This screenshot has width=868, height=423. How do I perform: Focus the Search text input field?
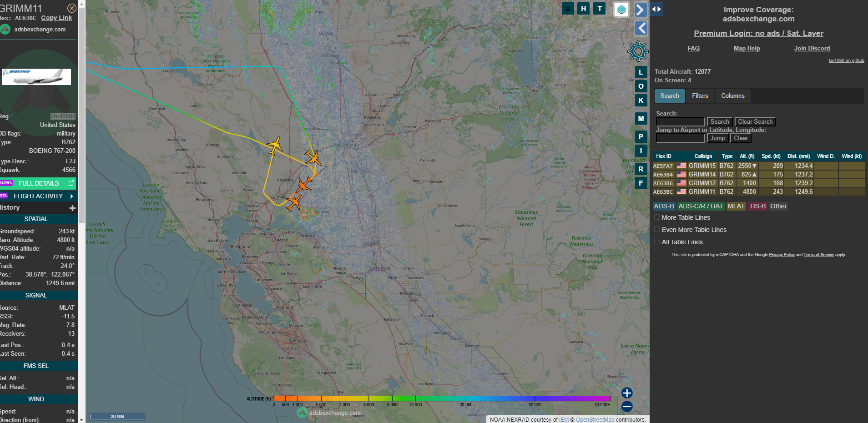pos(680,121)
